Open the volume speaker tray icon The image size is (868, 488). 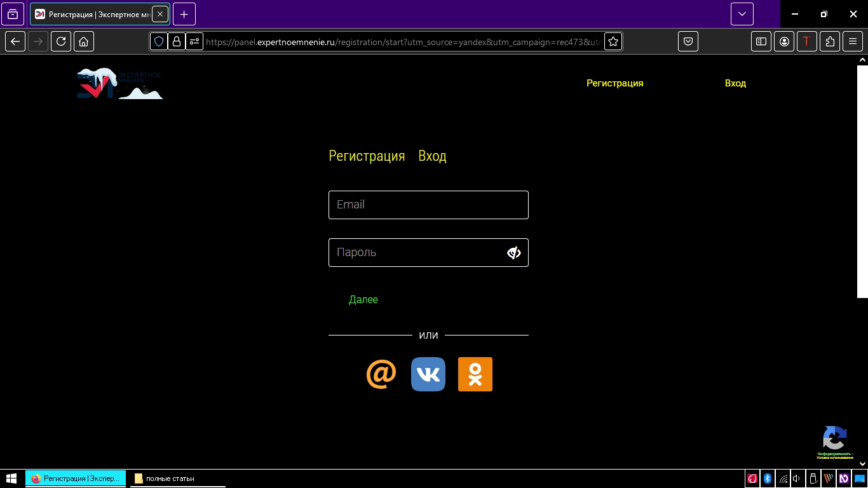(x=797, y=478)
